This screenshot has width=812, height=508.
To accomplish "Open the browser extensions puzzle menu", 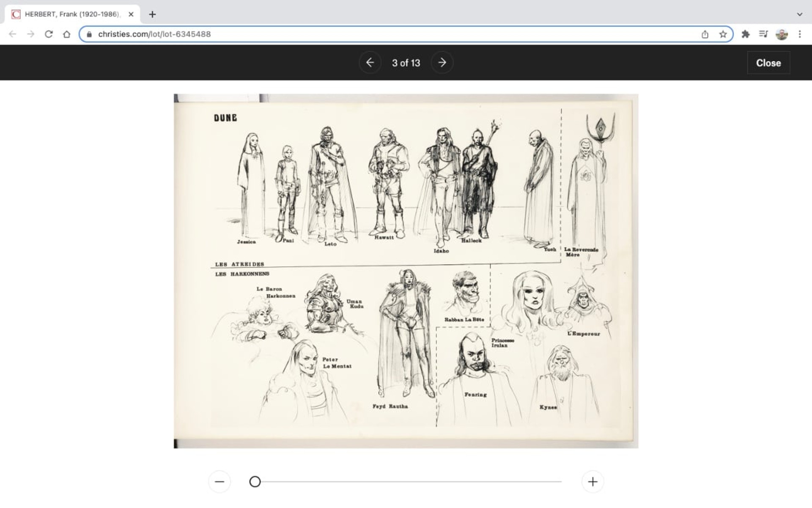I will tap(746, 34).
